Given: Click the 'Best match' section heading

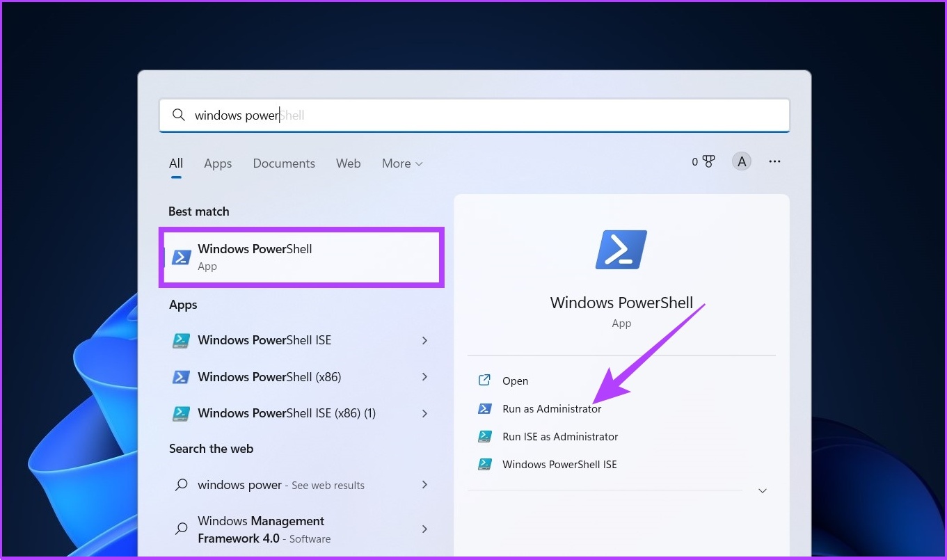Looking at the screenshot, I should [199, 211].
